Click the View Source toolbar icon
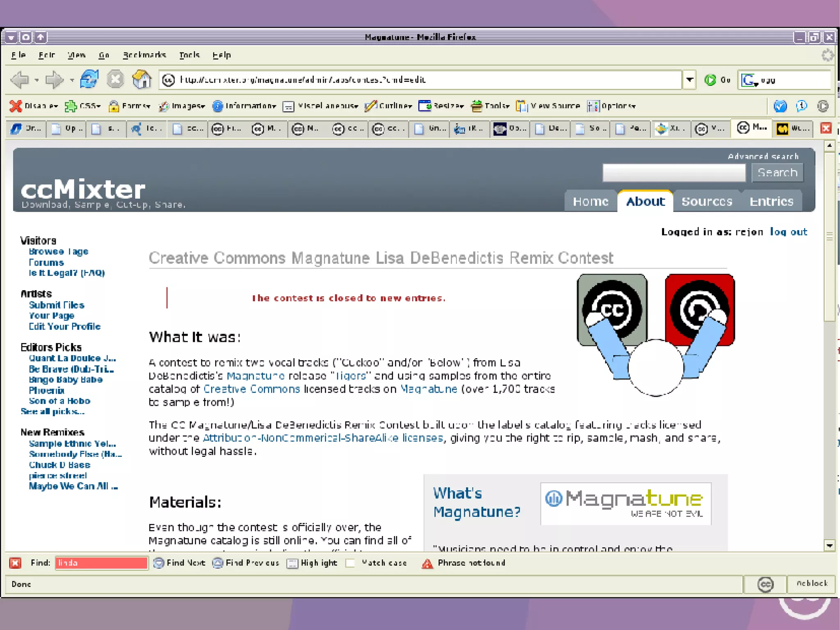 point(521,106)
